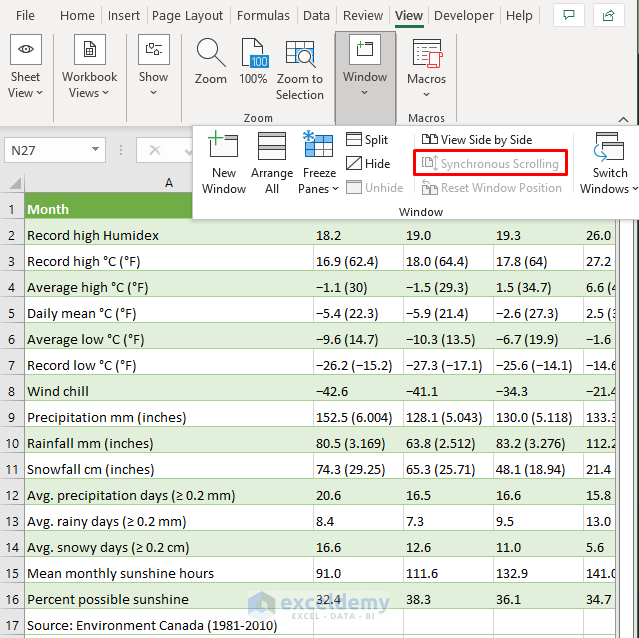The width and height of the screenshot is (639, 638).
Task: Hide the current window
Action: click(x=368, y=163)
